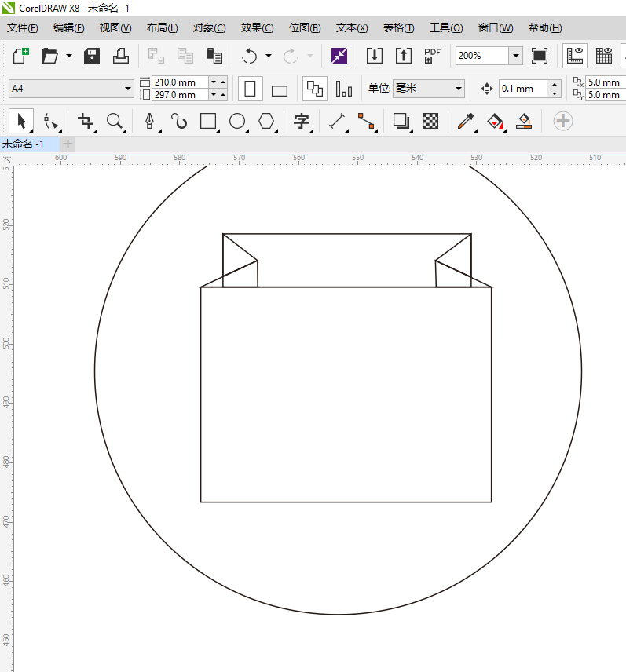Click the Save (floppy disk) button

coord(92,56)
